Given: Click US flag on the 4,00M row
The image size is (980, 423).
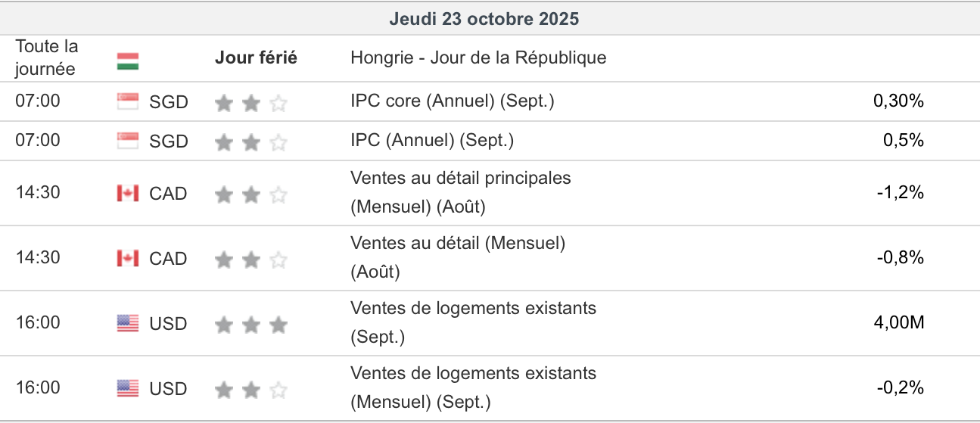Looking at the screenshot, I should (x=128, y=324).
